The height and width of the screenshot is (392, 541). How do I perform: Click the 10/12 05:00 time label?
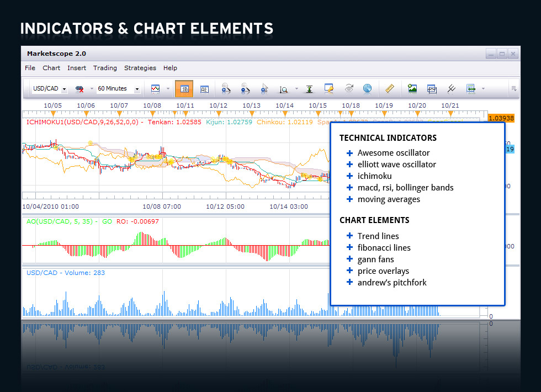(225, 206)
